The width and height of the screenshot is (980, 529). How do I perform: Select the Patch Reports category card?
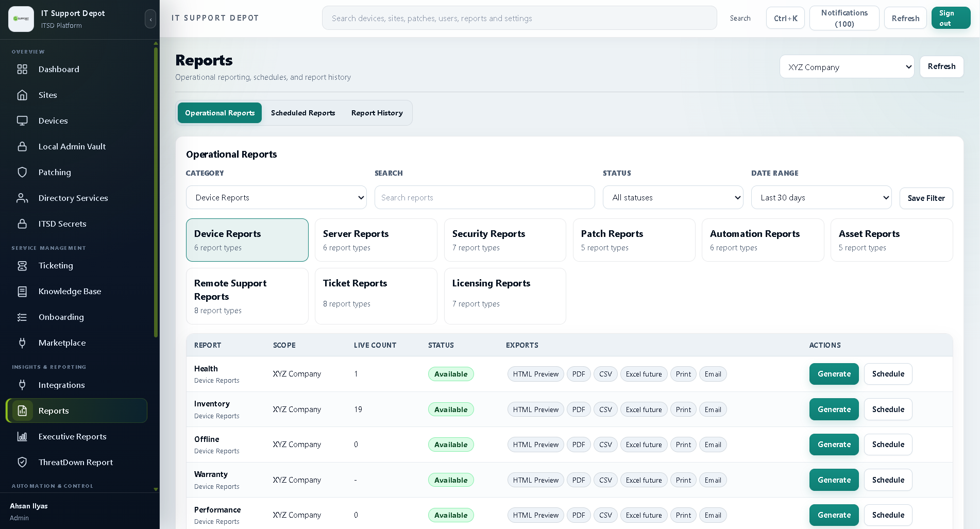click(634, 240)
